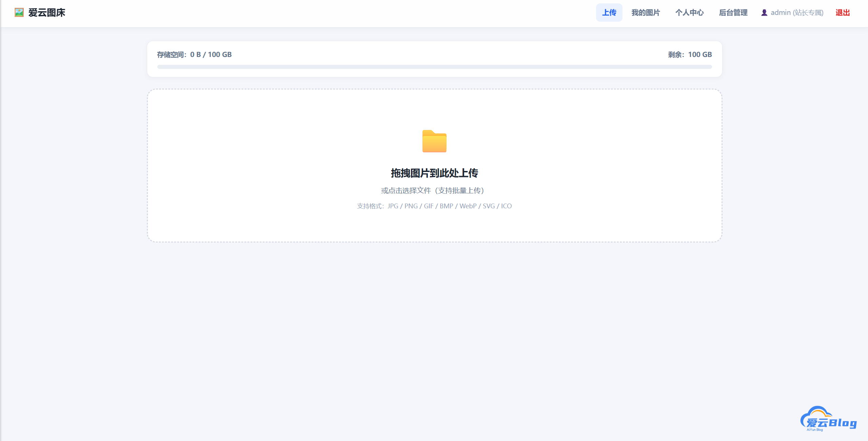Open the 上传 tab

(x=609, y=13)
